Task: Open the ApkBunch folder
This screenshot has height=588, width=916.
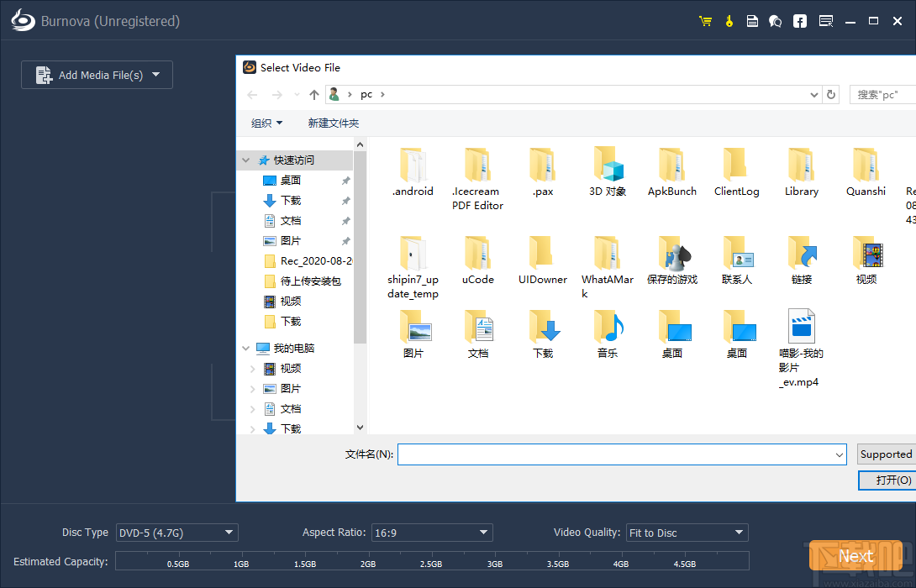Action: [x=672, y=172]
